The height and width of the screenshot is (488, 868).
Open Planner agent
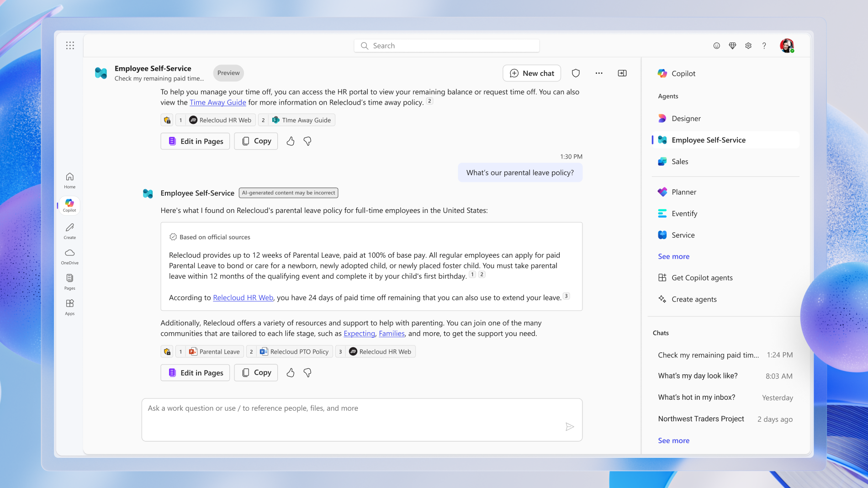coord(725,192)
